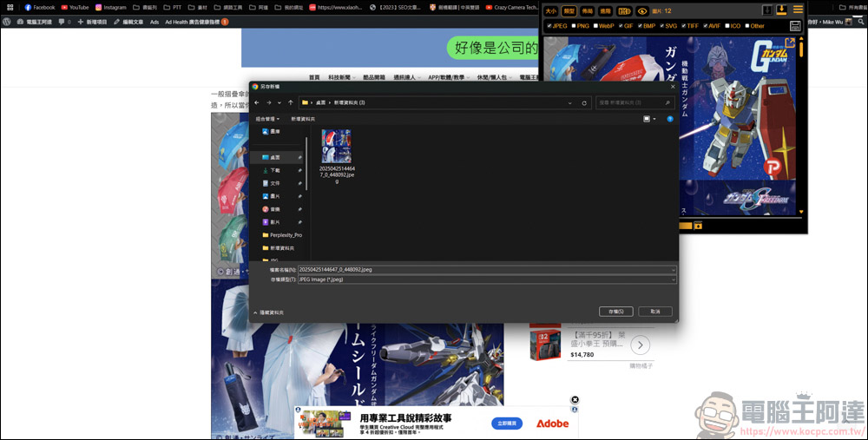
Task: Enable the WebP format checkbox
Action: pyautogui.click(x=595, y=26)
